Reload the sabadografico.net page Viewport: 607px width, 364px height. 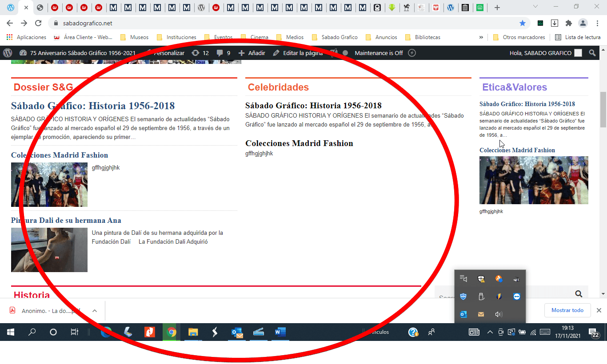coord(39,23)
